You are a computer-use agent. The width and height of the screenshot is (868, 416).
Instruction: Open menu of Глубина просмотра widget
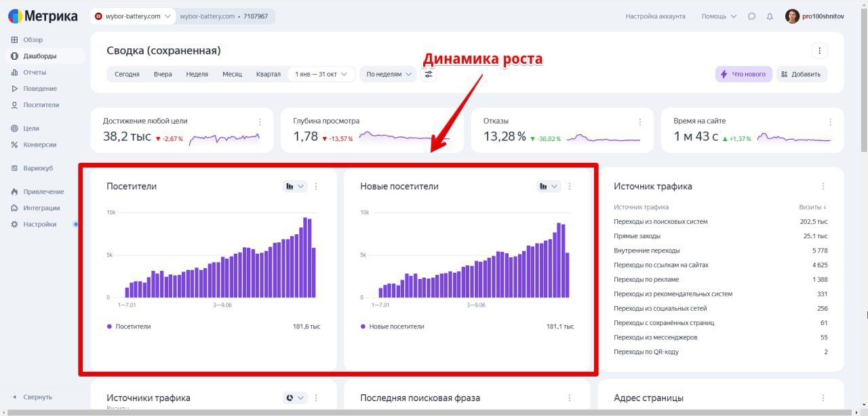coord(450,122)
